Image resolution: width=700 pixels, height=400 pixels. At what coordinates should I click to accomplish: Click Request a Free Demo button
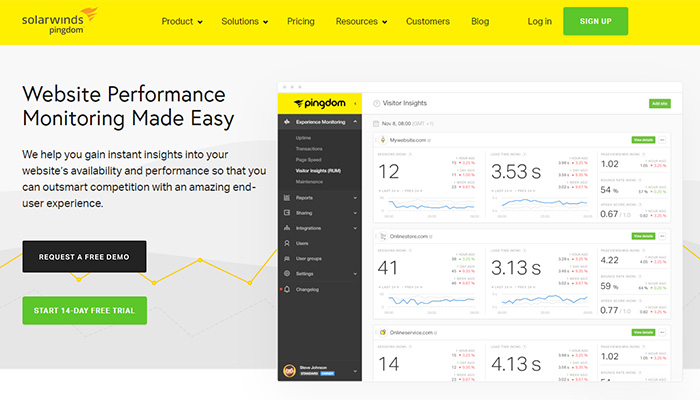click(x=84, y=257)
